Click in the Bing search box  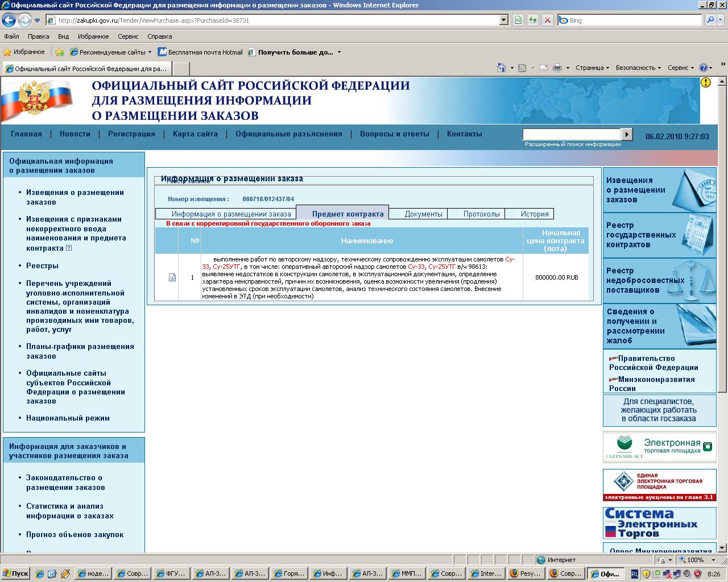coord(630,20)
